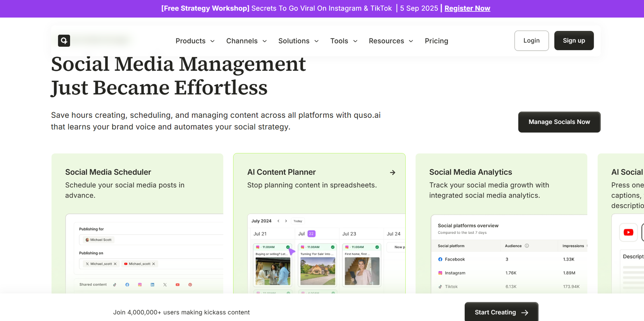Click the arrow icon on AI Content Planner card

(x=392, y=173)
